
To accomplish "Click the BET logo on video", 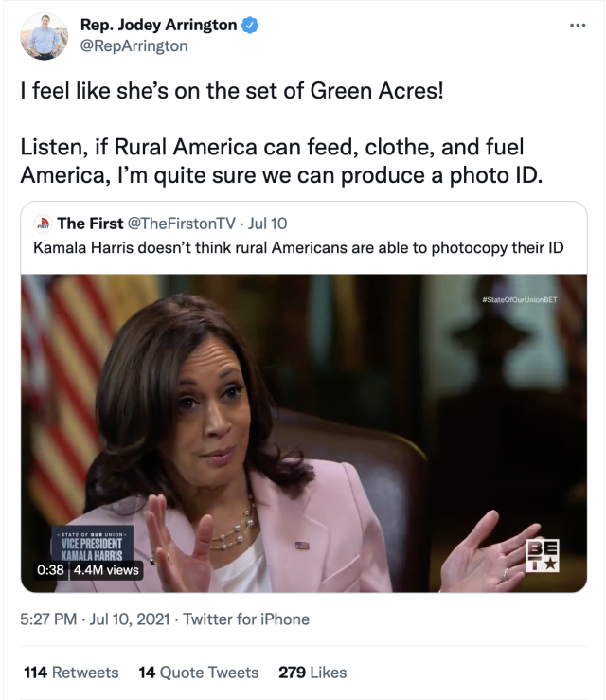I will point(544,555).
